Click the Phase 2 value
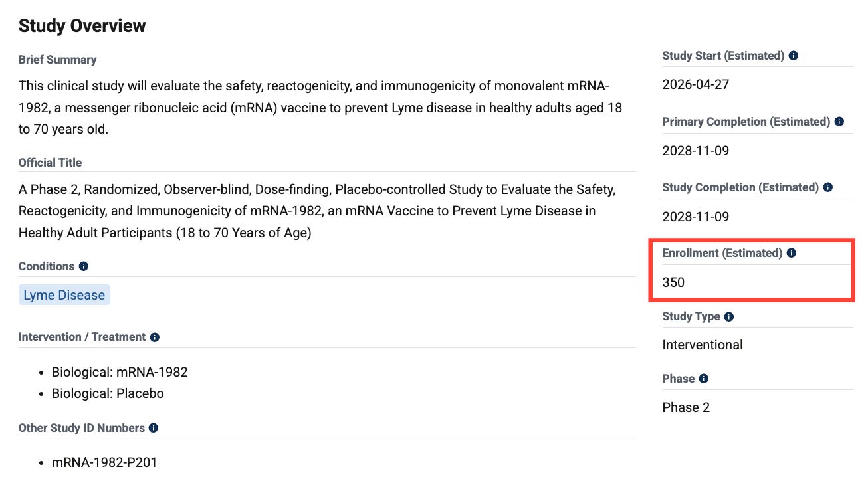Screen dimensions: 868x481 (686, 407)
